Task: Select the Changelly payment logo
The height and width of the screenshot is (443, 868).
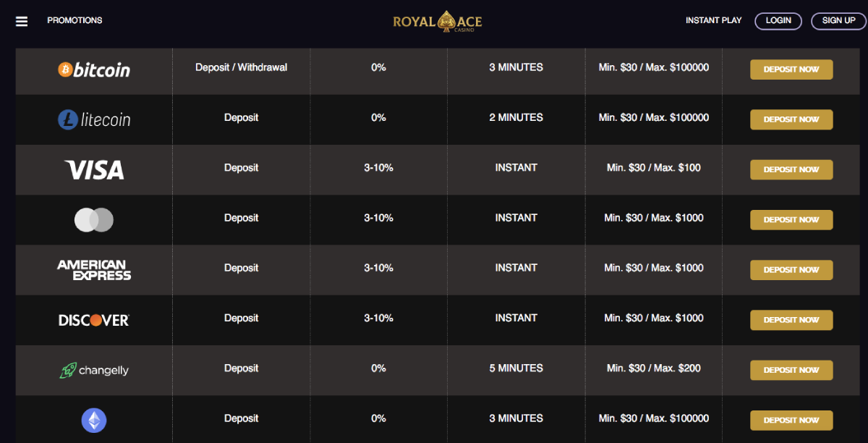Action: pyautogui.click(x=94, y=371)
